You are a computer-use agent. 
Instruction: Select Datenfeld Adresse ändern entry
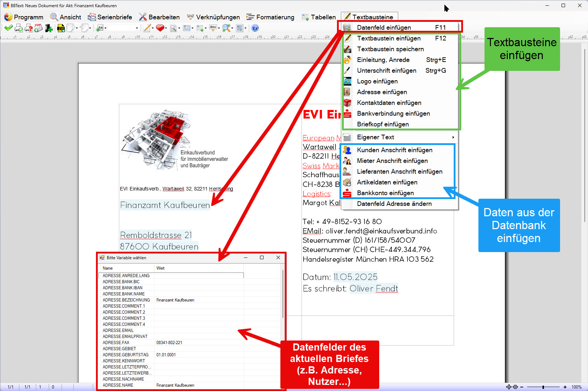pos(400,204)
